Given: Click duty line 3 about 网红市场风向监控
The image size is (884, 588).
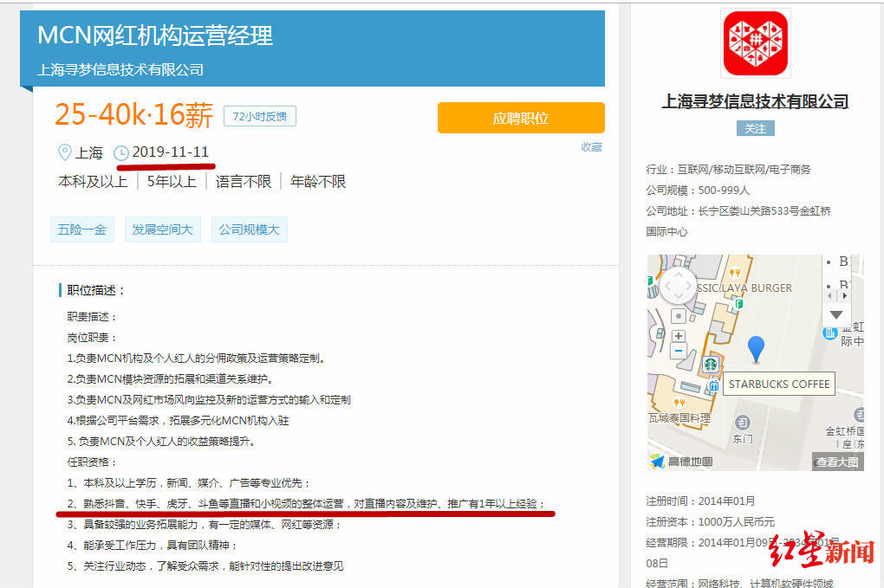Looking at the screenshot, I should 209,400.
